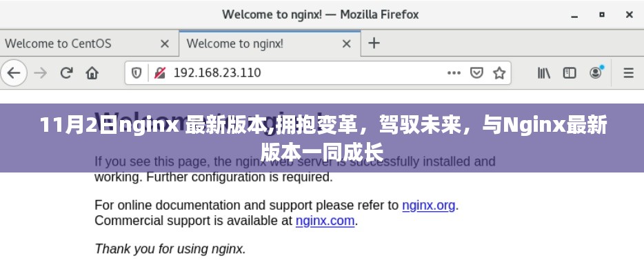Open the page actions three-dot menu

pos(454,73)
